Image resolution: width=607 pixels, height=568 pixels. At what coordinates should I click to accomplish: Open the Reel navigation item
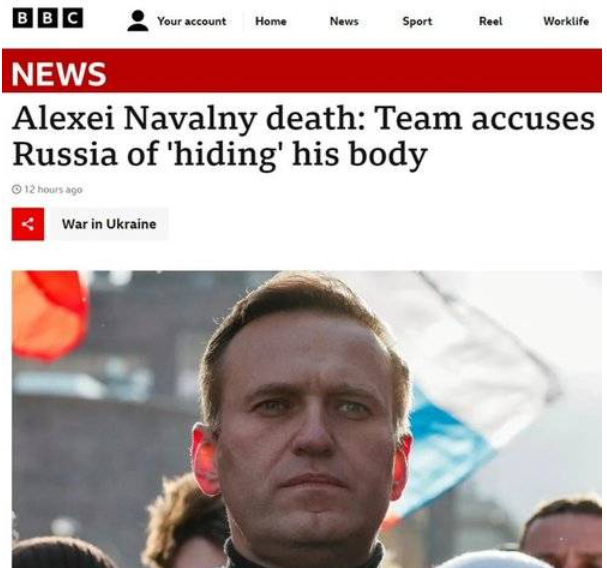click(x=490, y=21)
